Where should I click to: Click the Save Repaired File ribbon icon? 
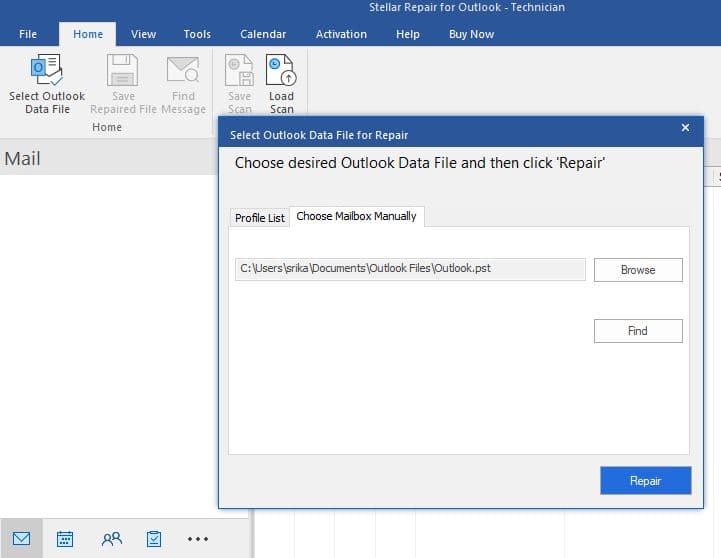(x=122, y=70)
